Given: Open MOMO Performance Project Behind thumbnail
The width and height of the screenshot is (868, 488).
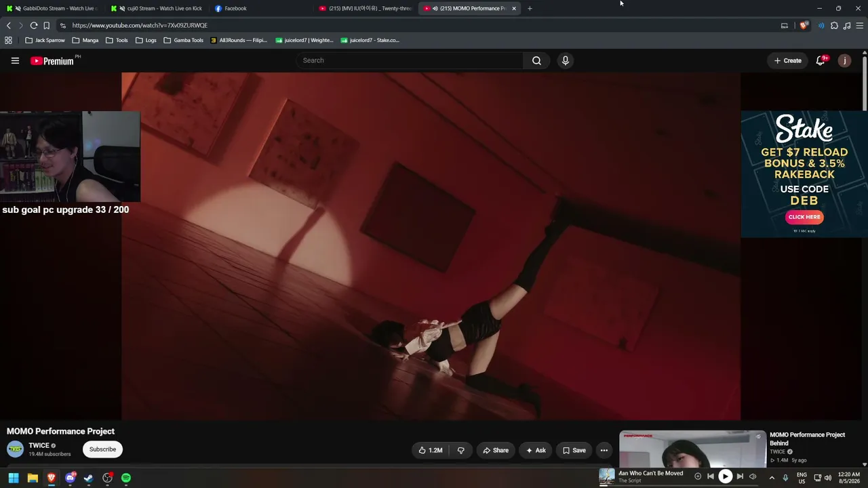Looking at the screenshot, I should click(692, 449).
